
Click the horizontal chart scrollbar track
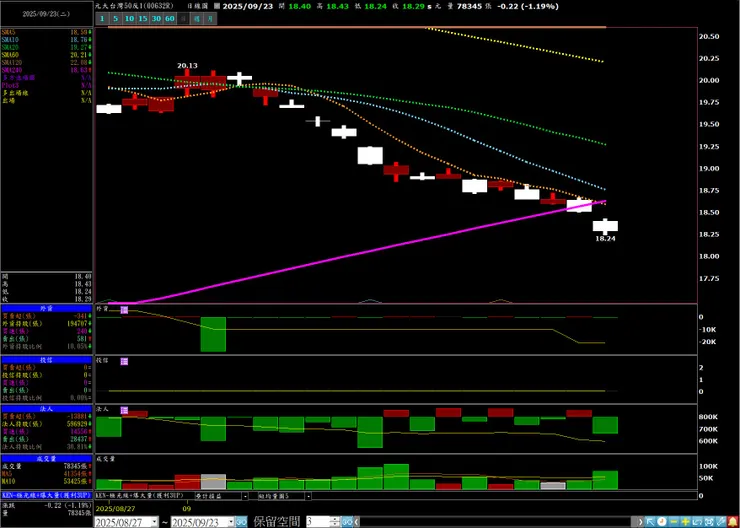pyautogui.click(x=498, y=521)
